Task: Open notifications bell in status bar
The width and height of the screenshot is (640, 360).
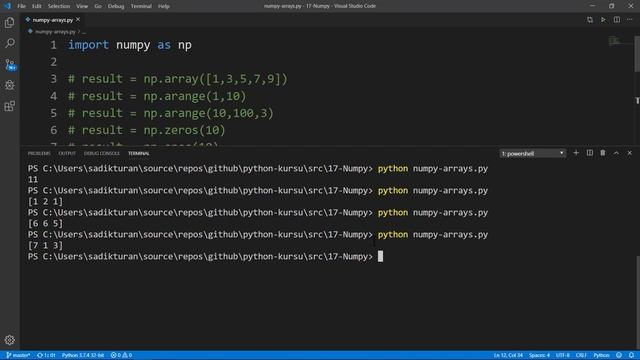Action: 631,355
